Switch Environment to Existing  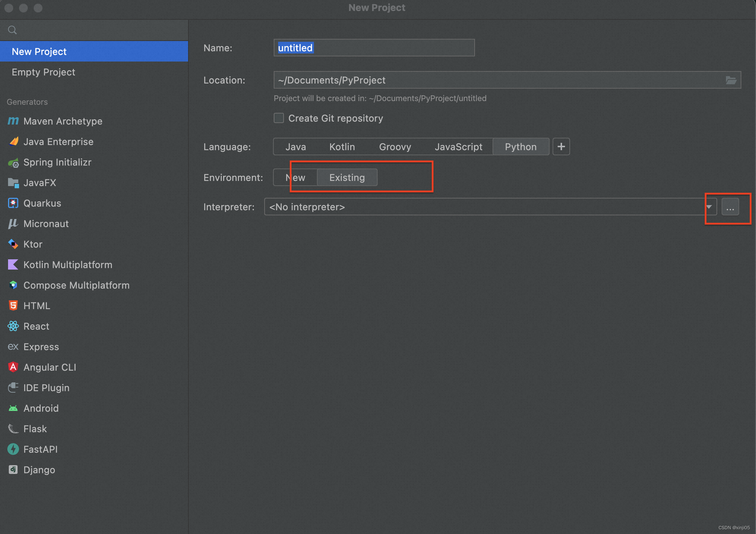[347, 178]
